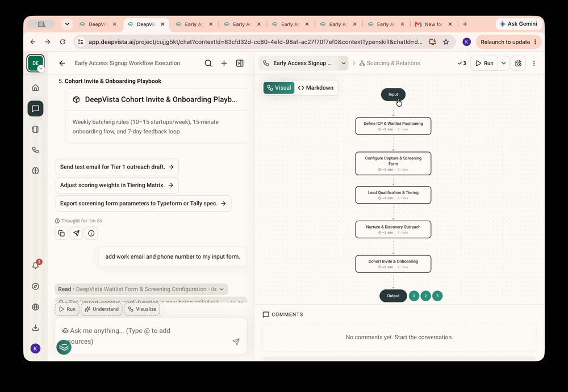Click the Ask Gemini button

click(519, 24)
